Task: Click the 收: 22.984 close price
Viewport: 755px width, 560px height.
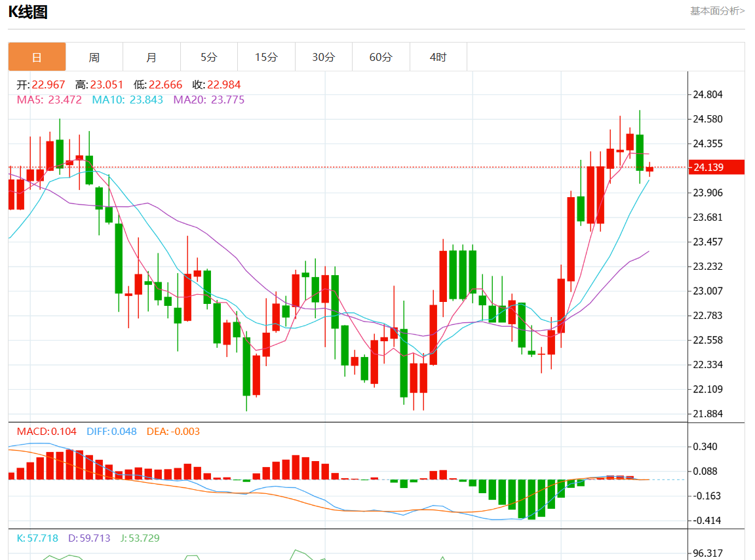Action: (216, 84)
